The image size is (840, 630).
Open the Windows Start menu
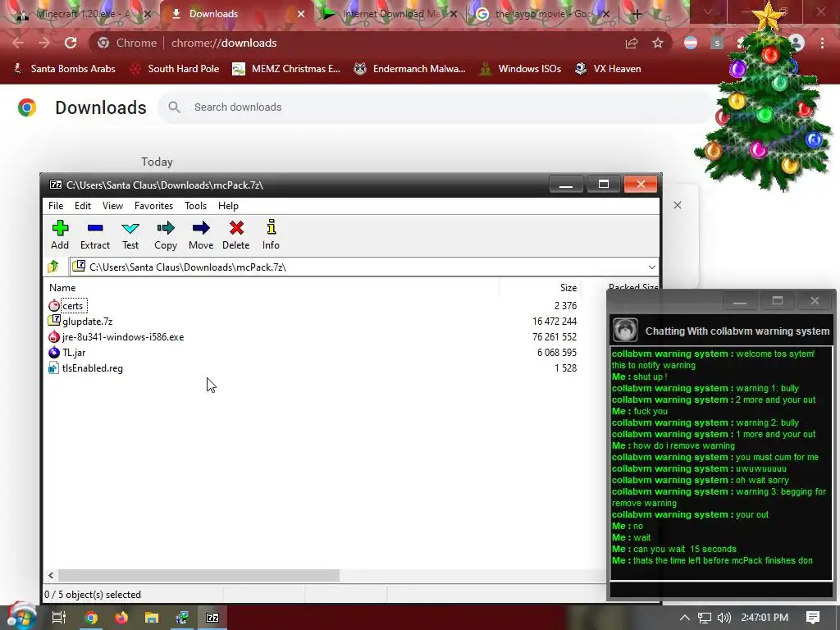tap(21, 616)
